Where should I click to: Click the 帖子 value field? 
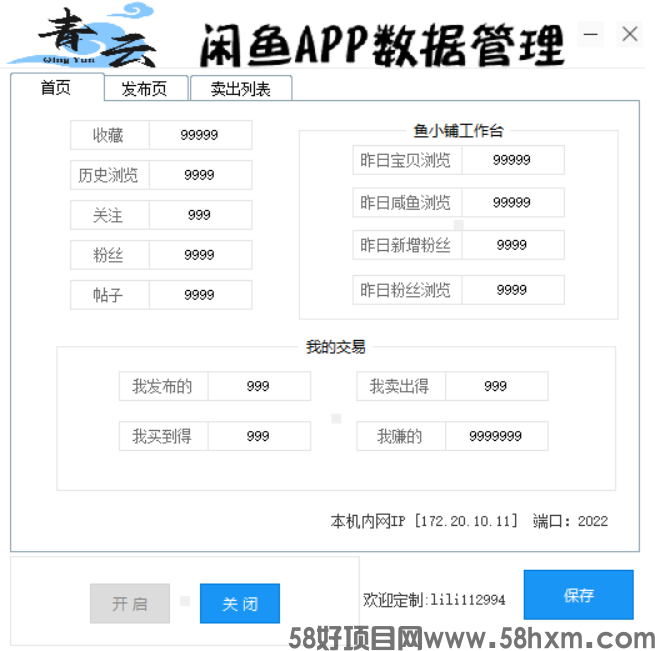pos(200,295)
